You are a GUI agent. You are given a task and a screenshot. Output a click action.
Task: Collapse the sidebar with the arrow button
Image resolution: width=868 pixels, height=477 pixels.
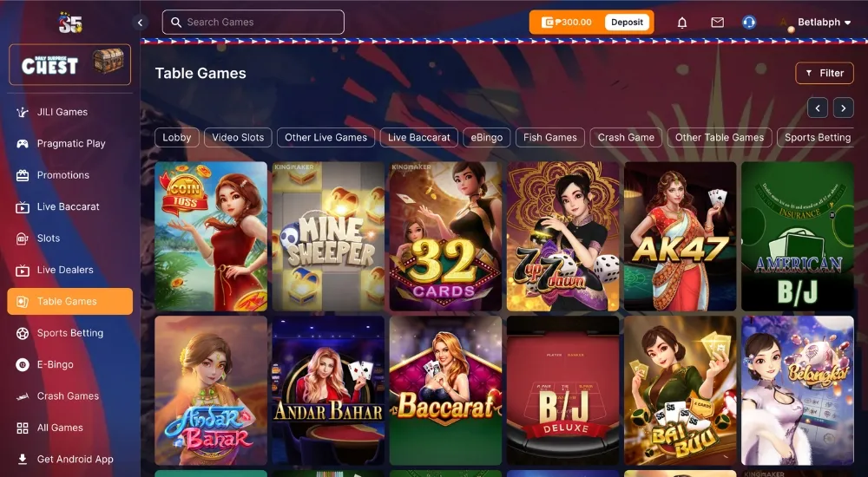click(140, 23)
